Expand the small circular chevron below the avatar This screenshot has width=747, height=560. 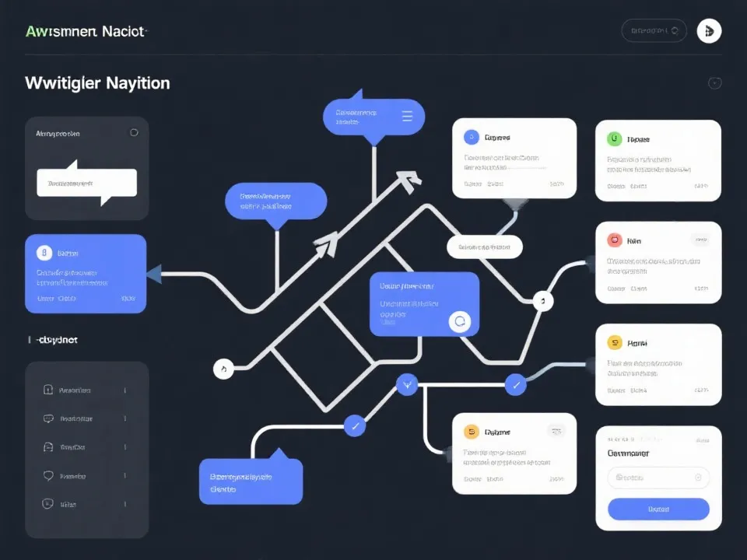click(x=714, y=83)
